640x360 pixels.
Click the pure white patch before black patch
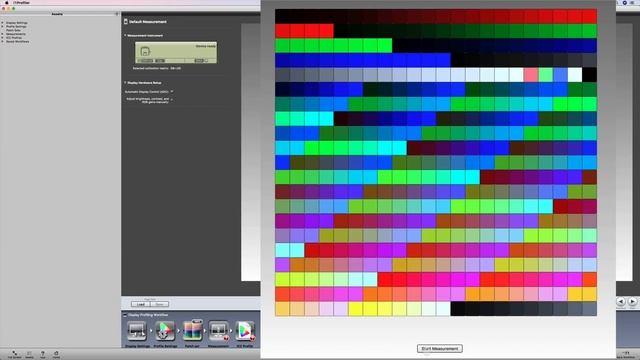(575, 75)
